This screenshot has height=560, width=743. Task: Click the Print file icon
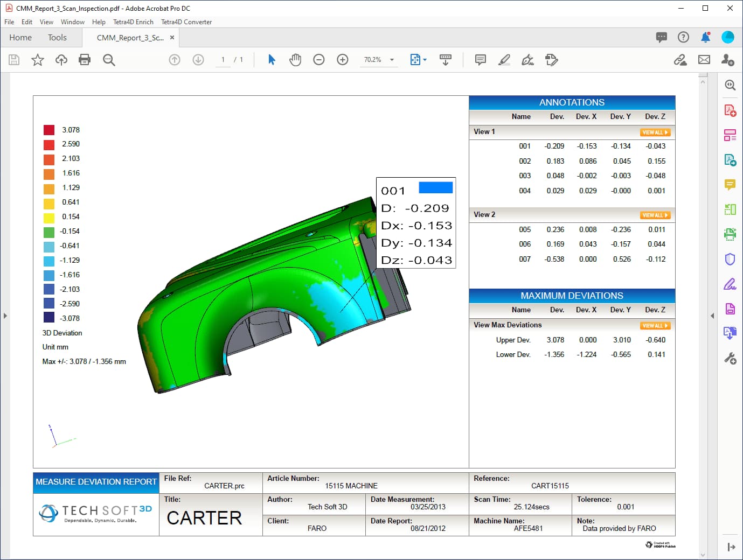pos(85,60)
